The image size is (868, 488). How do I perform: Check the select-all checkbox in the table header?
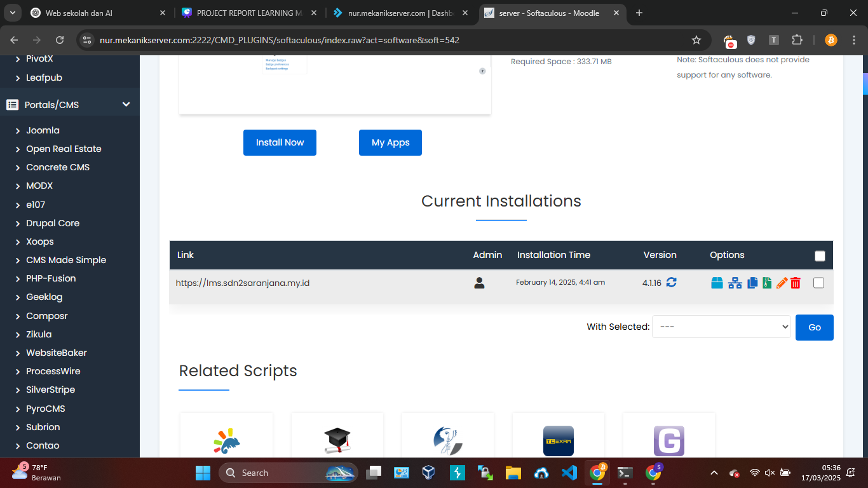point(820,256)
